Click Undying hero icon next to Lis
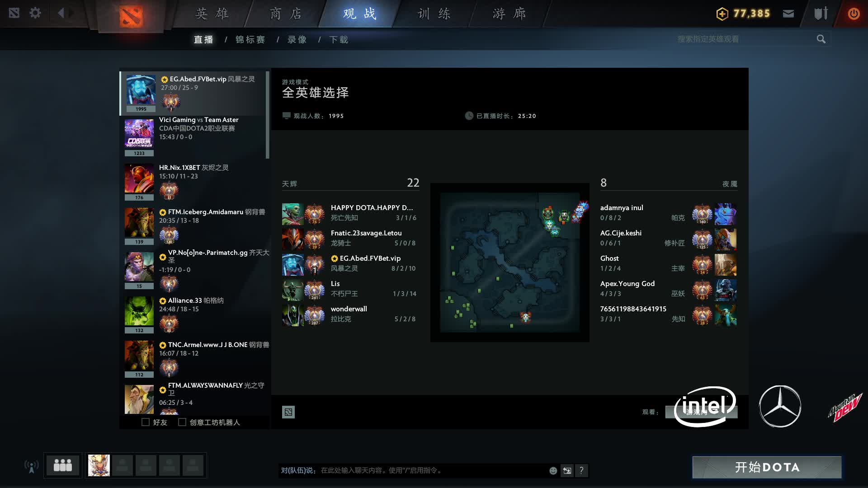868x488 pixels. coord(292,290)
